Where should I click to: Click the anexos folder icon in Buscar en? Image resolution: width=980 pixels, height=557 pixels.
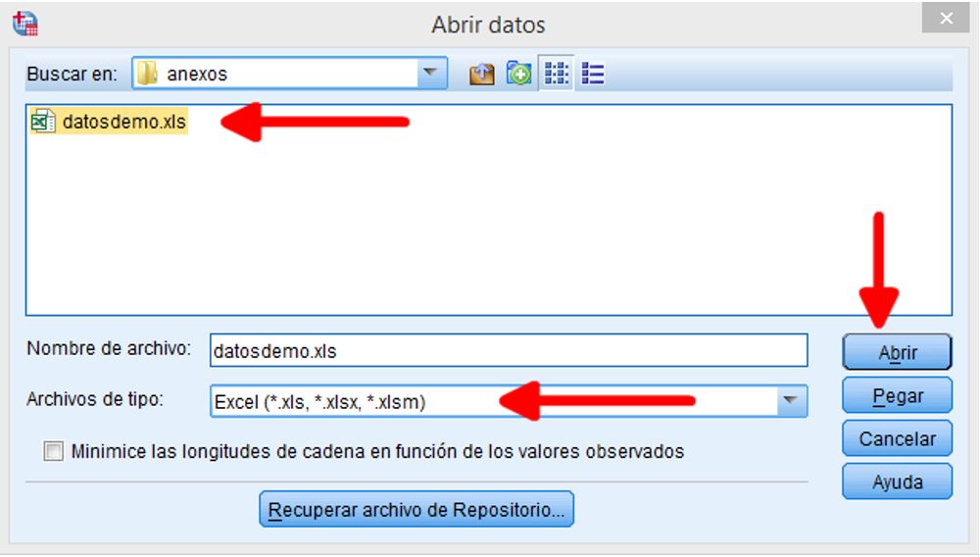click(148, 74)
